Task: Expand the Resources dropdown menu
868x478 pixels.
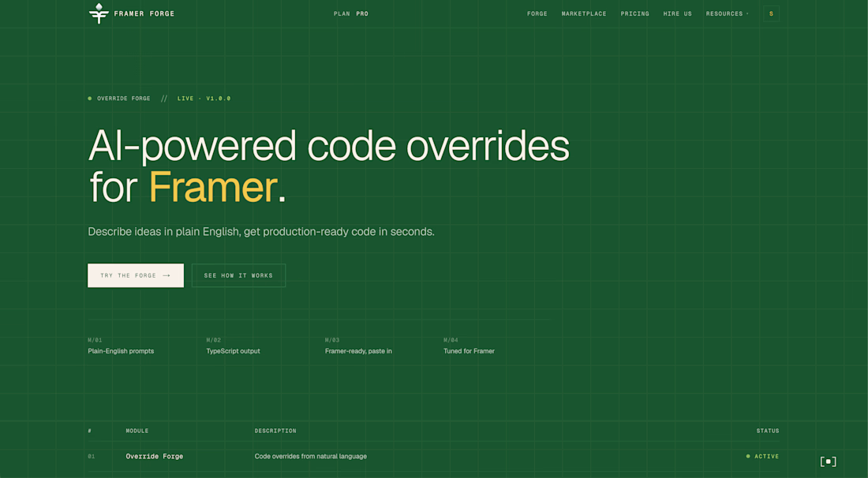Action: click(x=727, y=14)
